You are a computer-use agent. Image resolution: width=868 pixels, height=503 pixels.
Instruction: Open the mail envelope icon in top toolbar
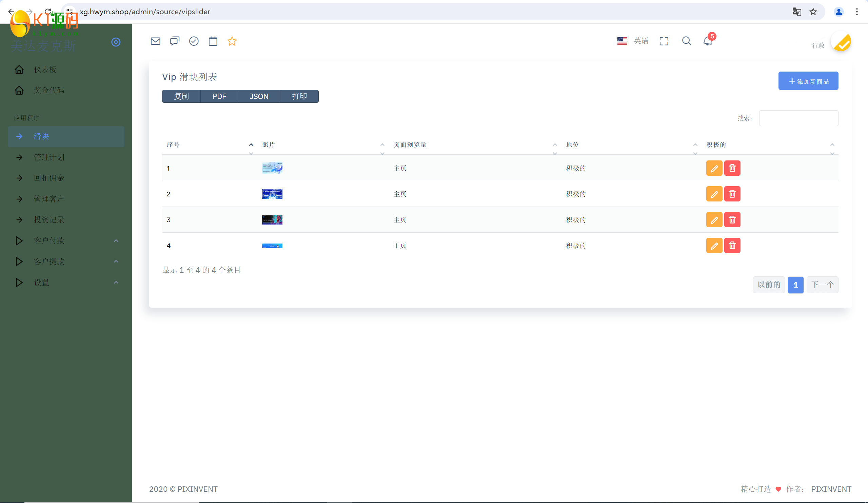tap(155, 41)
